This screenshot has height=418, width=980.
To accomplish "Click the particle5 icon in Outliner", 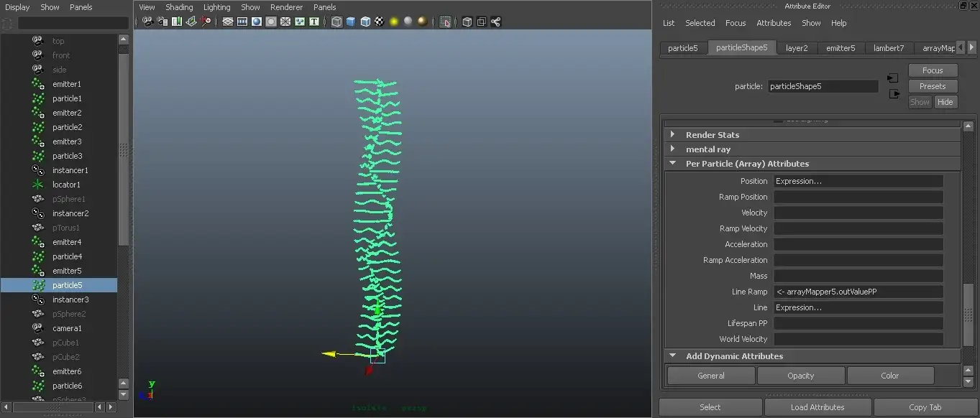I will 38,285.
